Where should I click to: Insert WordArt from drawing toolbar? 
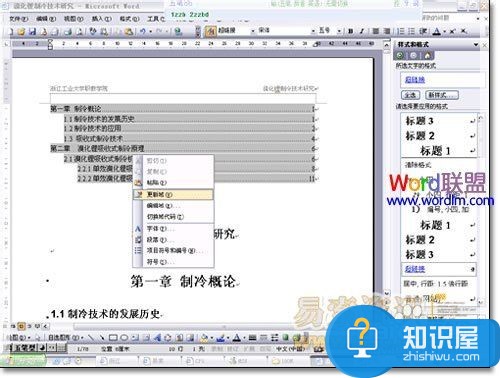[x=157, y=338]
